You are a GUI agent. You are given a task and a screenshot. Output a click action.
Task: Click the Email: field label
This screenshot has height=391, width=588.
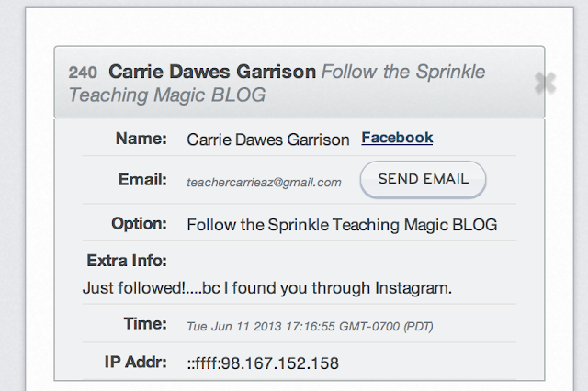tap(141, 181)
